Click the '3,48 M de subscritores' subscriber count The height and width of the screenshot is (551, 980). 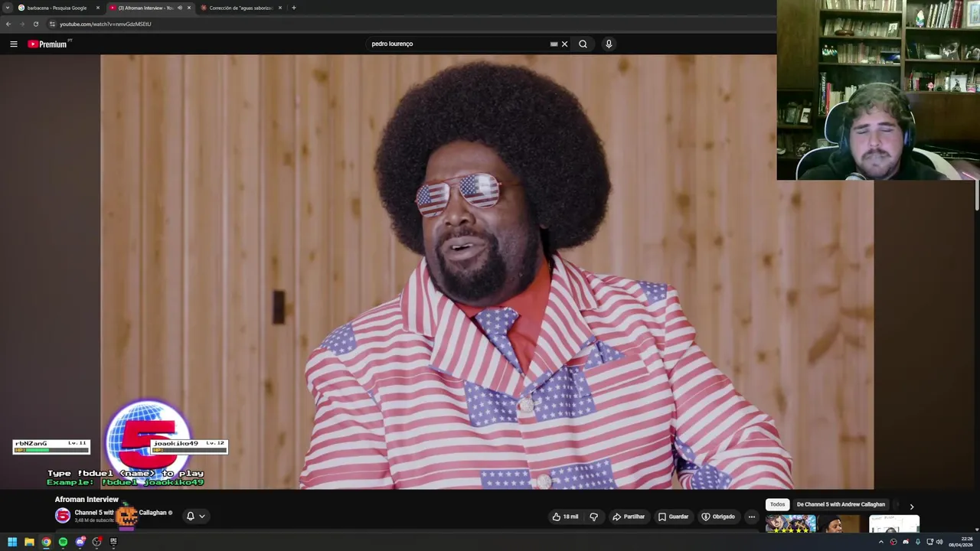(94, 520)
